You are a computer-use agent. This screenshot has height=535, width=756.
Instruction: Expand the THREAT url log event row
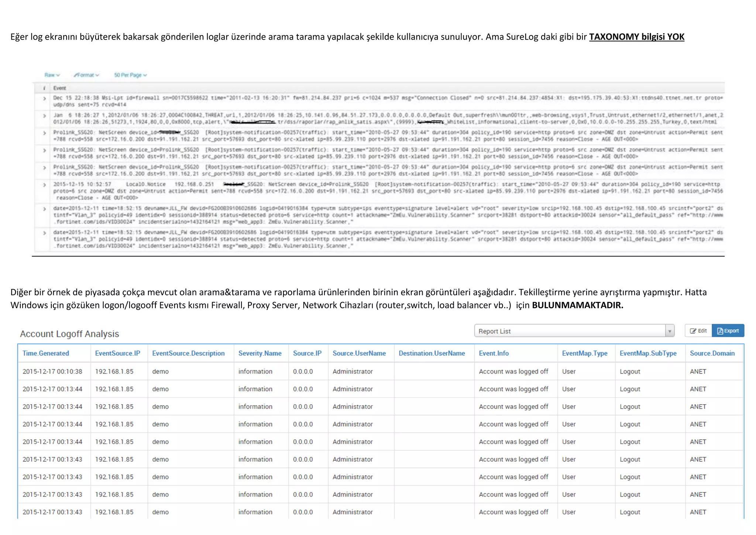(x=44, y=116)
